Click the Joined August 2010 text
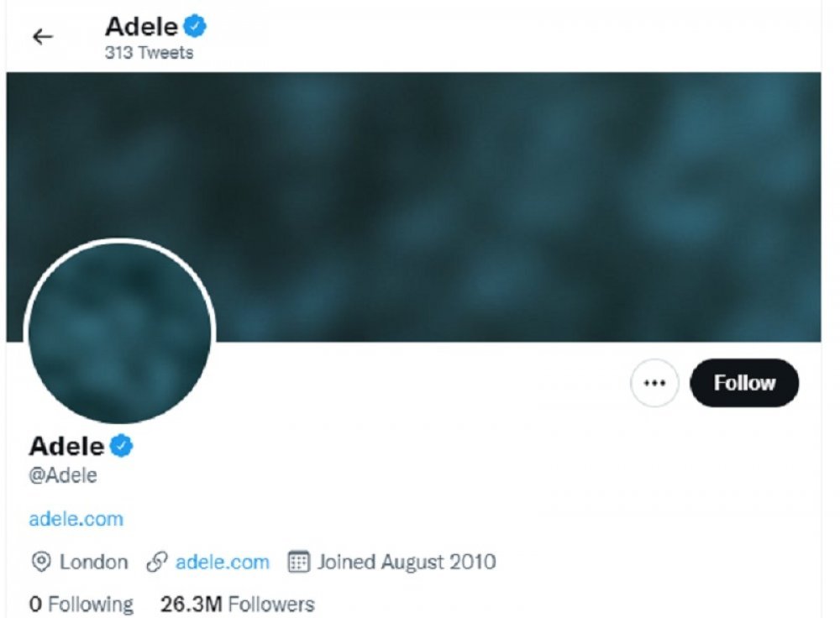 pyautogui.click(x=407, y=562)
